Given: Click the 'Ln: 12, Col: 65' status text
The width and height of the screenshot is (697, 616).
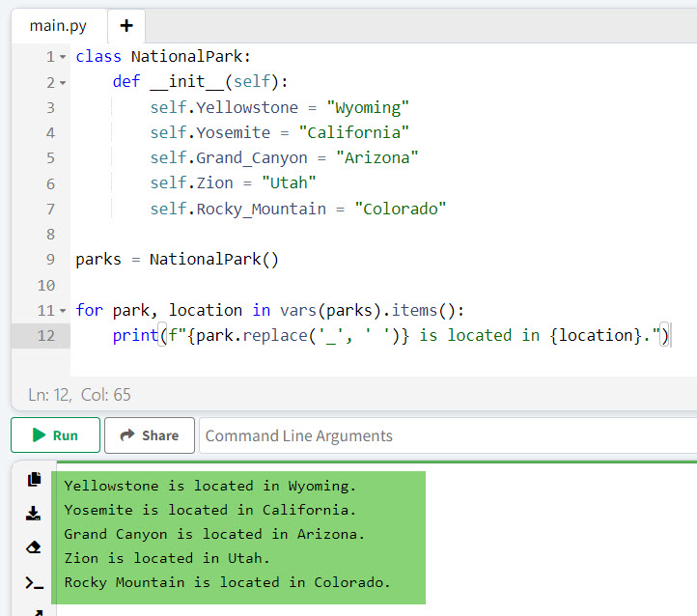Looking at the screenshot, I should (79, 395).
